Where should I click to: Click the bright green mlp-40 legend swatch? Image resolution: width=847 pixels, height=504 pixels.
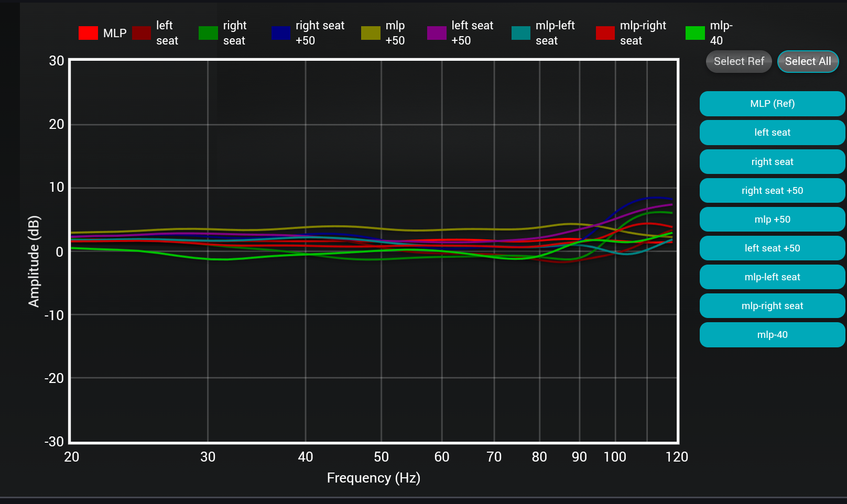tap(695, 33)
